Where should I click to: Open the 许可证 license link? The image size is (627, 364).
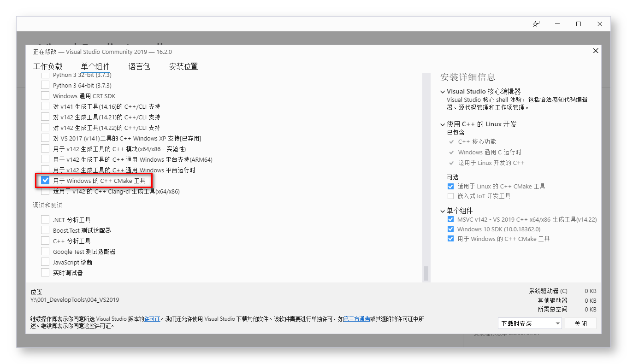pos(152,318)
